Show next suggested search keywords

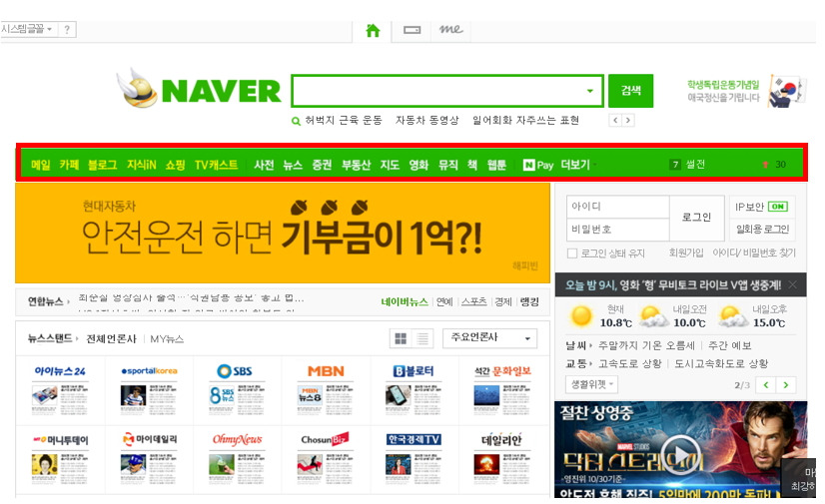pyautogui.click(x=627, y=121)
